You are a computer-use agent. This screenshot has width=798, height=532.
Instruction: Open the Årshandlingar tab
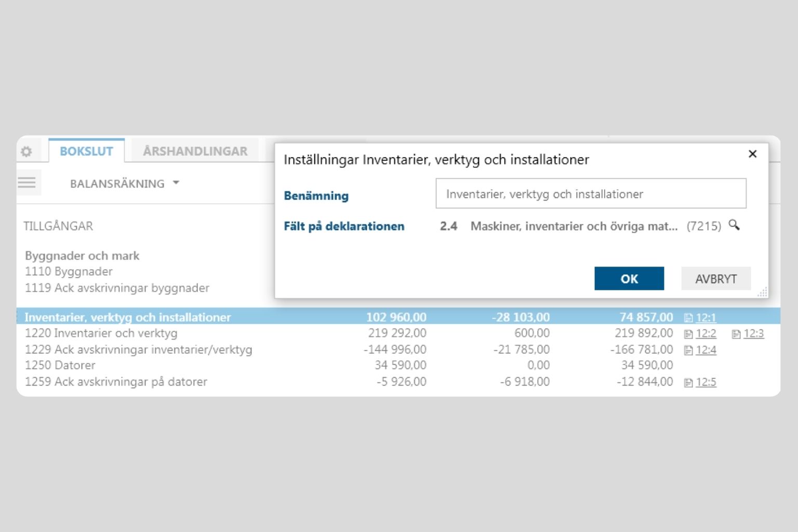(195, 151)
